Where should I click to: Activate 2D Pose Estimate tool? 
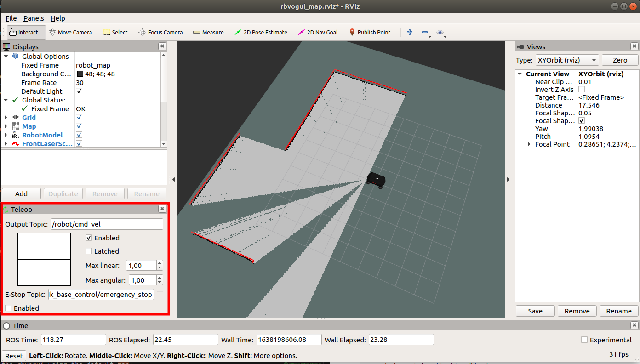[x=261, y=32]
